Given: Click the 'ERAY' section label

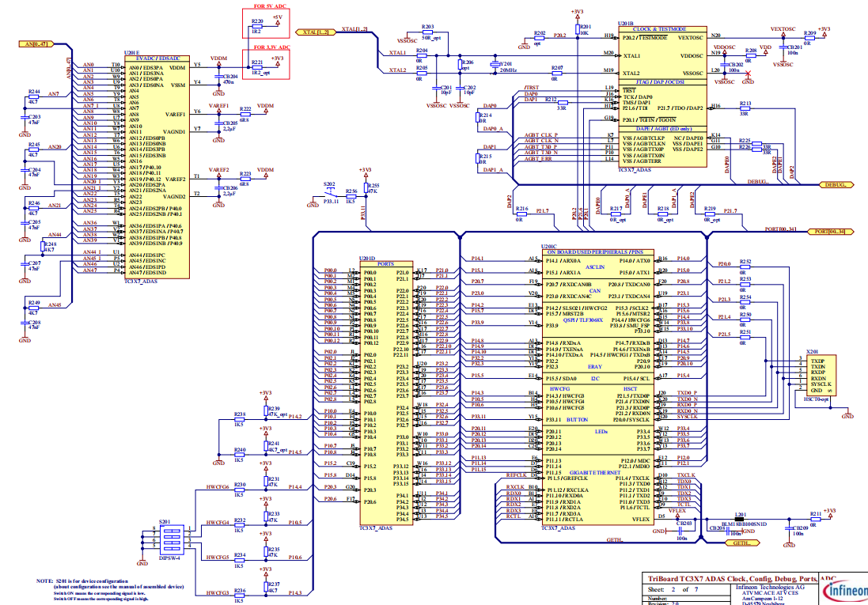Looking at the screenshot, I should pos(595,366).
